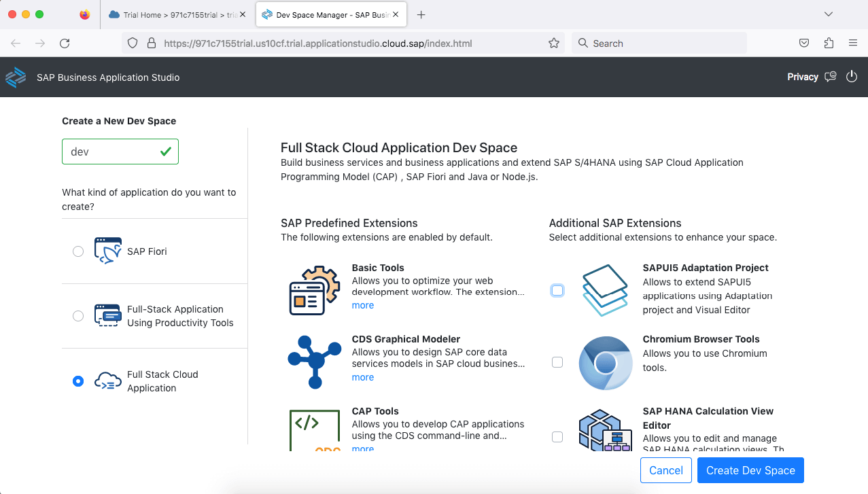The image size is (868, 494).
Task: Click the power sign-out icon
Action: pyautogui.click(x=852, y=77)
